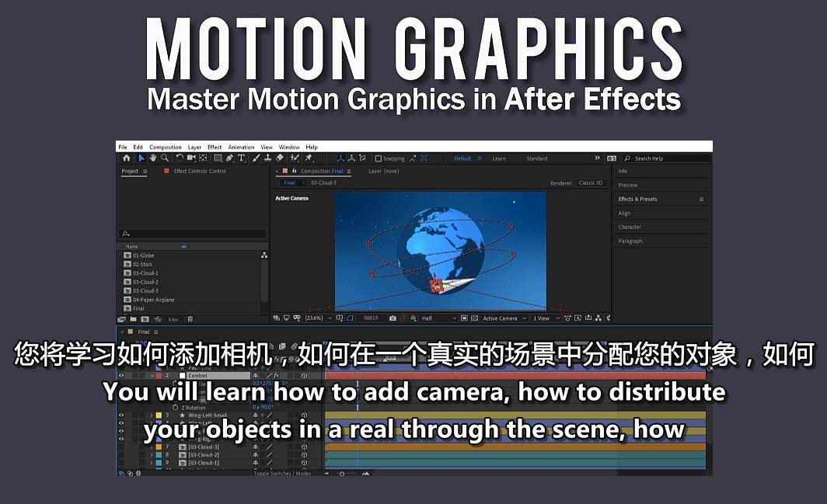Click Toggle Switches / Modes in timeline

[x=283, y=474]
